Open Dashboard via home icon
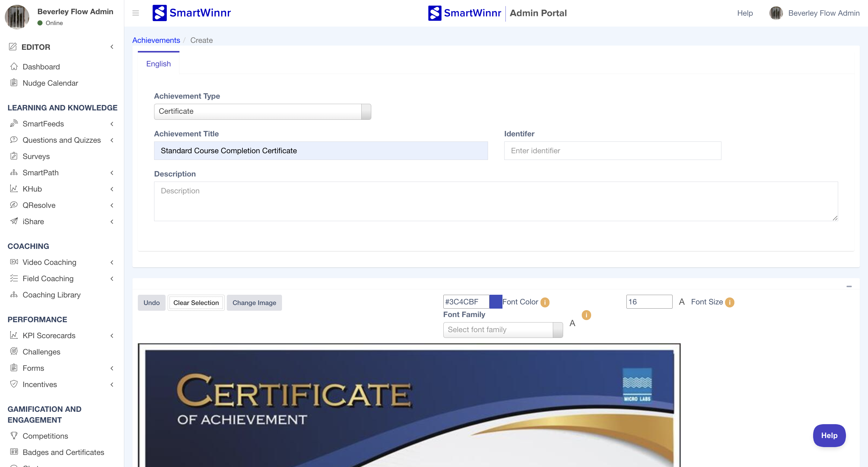 tap(14, 66)
